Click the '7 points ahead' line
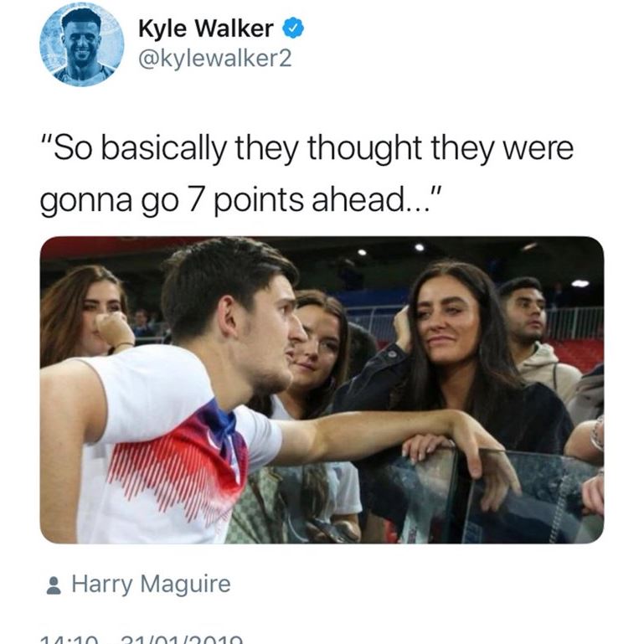The image size is (644, 644). (x=240, y=200)
